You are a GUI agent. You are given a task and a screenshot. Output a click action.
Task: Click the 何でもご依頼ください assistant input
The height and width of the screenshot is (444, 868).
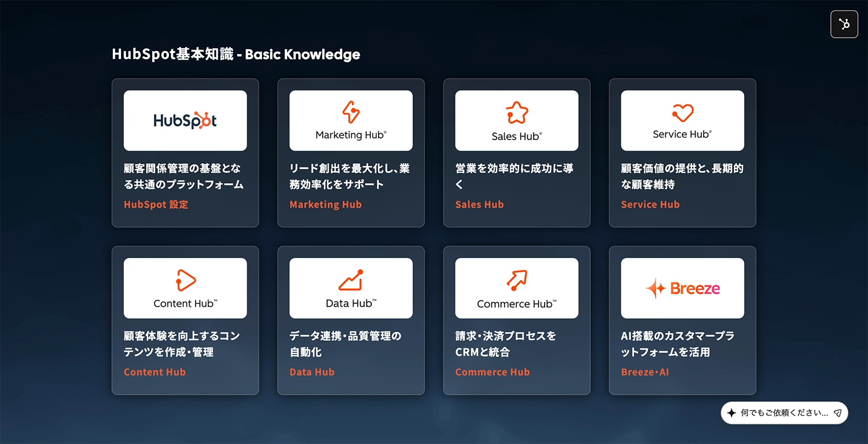tap(784, 413)
